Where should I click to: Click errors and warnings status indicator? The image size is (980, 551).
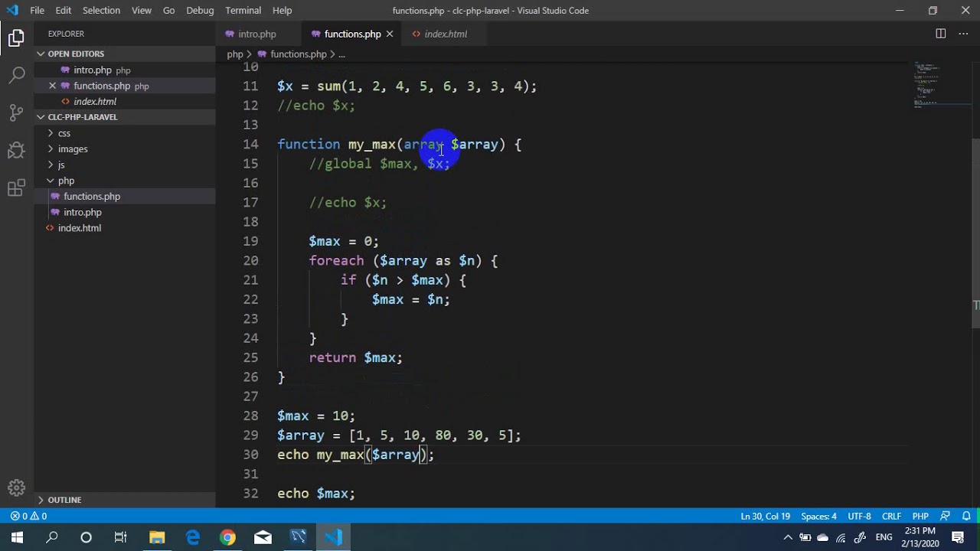28,516
